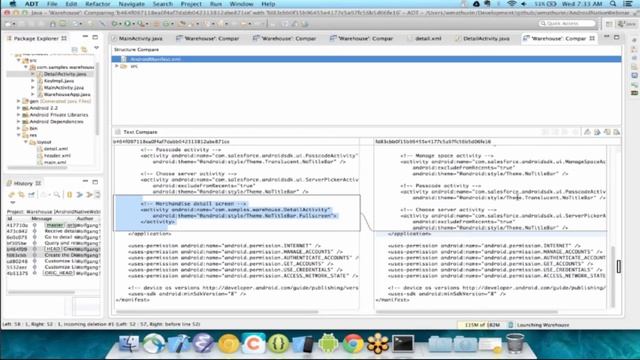Viewport: 640px width, 360px height.
Task: Open the History view menu dropdown arrow
Action: (x=13, y=203)
